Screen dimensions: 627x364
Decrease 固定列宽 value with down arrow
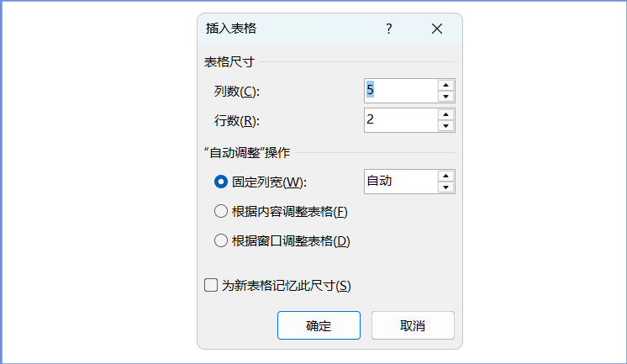(x=445, y=187)
